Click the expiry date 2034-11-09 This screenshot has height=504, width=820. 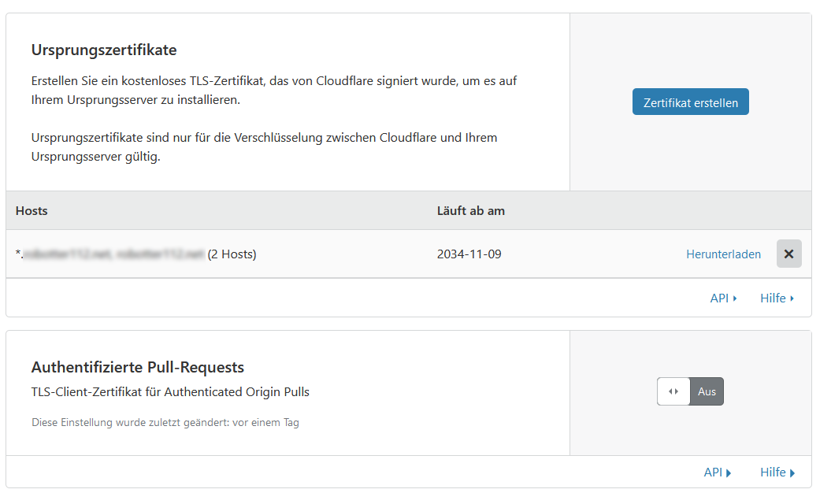pos(469,254)
